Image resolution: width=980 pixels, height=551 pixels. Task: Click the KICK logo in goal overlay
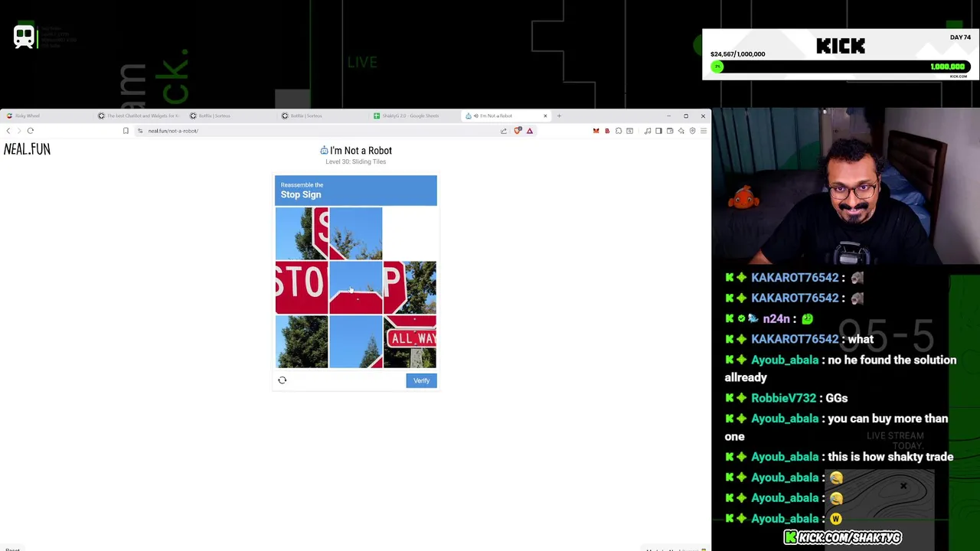pyautogui.click(x=841, y=46)
